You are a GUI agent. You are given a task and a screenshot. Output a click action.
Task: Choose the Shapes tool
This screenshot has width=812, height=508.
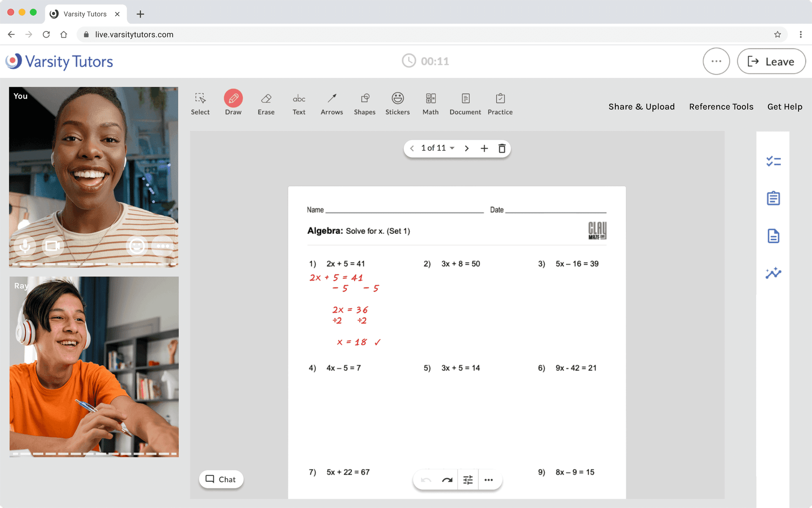(x=365, y=104)
